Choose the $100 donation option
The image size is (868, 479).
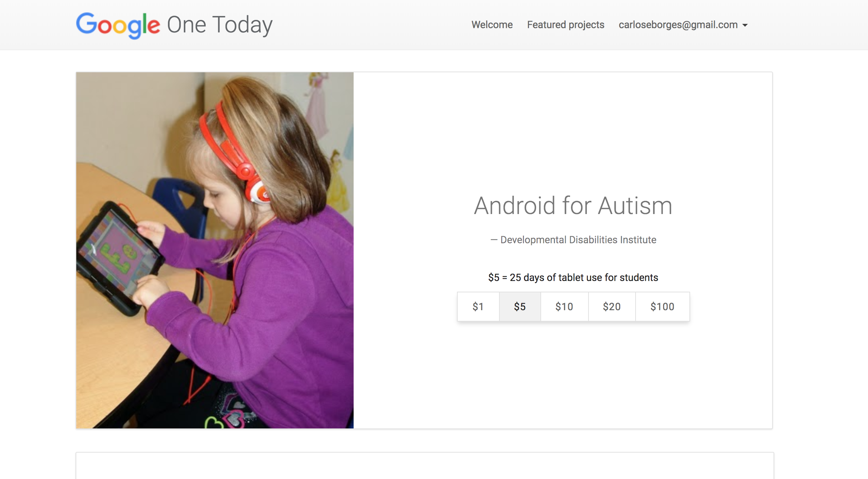662,307
